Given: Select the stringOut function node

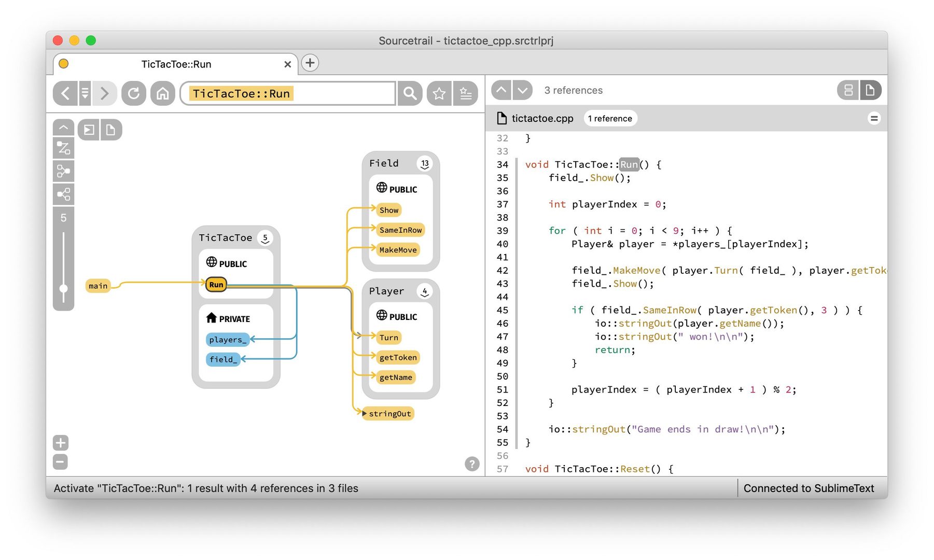Looking at the screenshot, I should pos(388,413).
